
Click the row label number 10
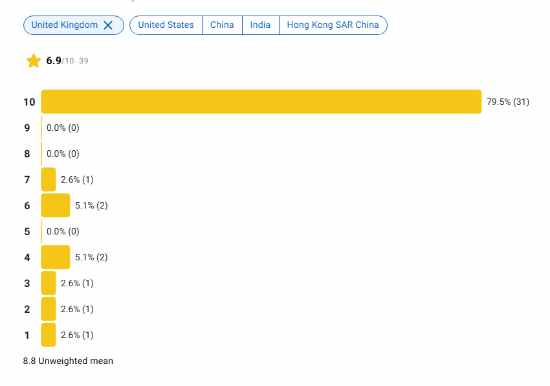click(29, 102)
